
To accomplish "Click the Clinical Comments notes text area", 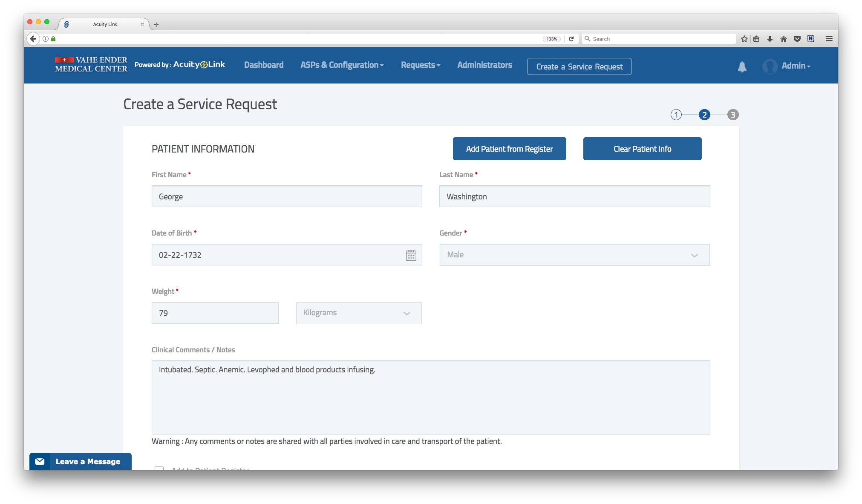I will tap(430, 397).
